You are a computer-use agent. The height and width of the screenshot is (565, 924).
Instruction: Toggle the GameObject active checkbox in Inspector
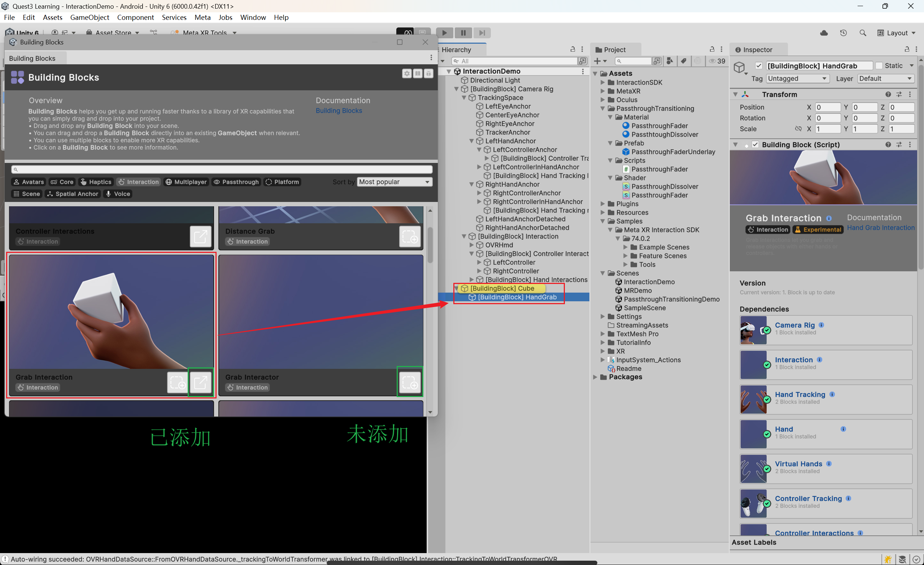[x=758, y=66]
